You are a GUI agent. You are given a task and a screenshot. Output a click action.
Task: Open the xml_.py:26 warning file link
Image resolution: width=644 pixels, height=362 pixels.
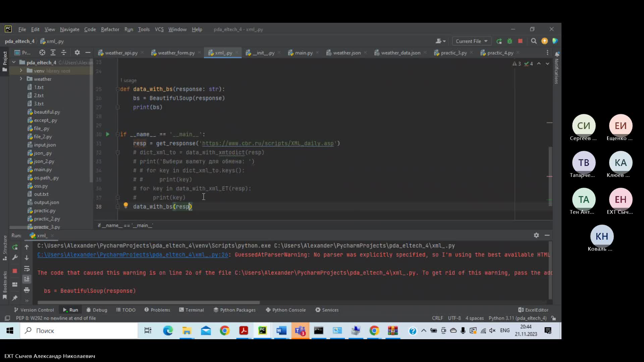pyautogui.click(x=132, y=255)
